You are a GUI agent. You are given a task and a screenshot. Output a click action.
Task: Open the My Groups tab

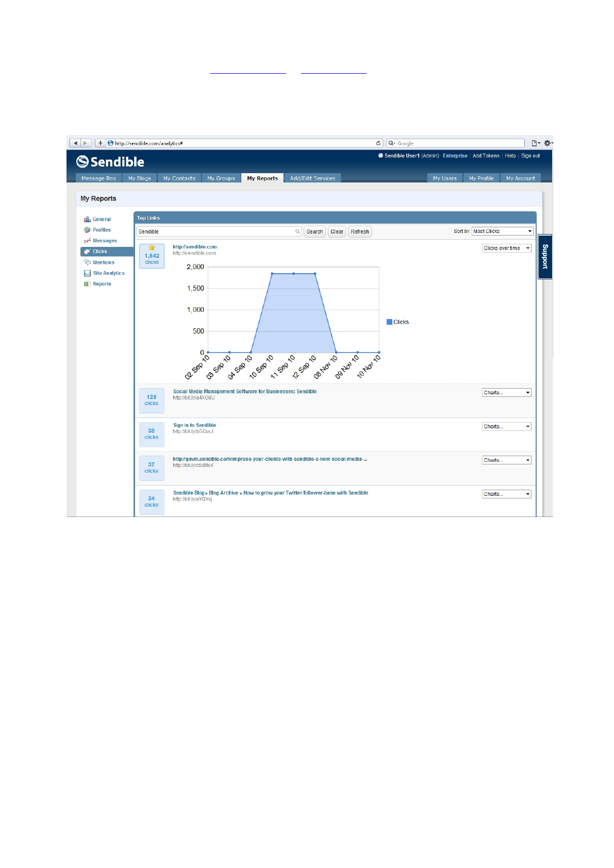pos(221,178)
